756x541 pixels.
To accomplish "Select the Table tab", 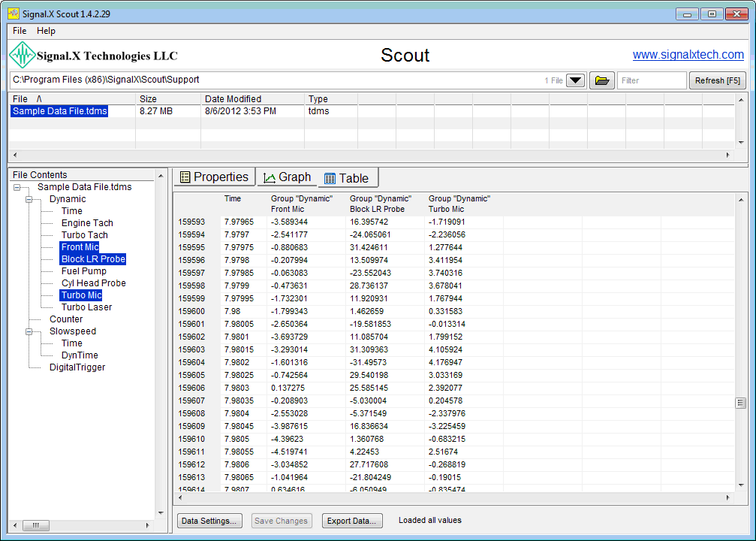I will tap(346, 178).
